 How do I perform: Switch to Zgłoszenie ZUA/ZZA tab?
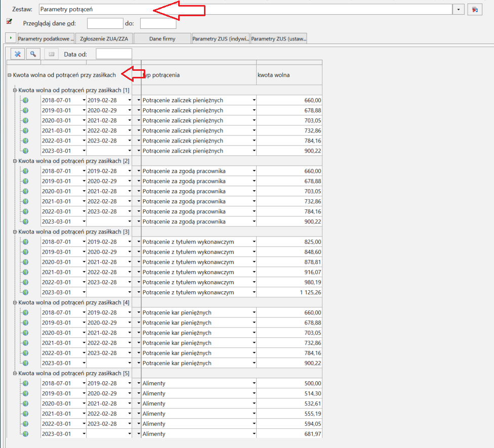click(x=104, y=39)
